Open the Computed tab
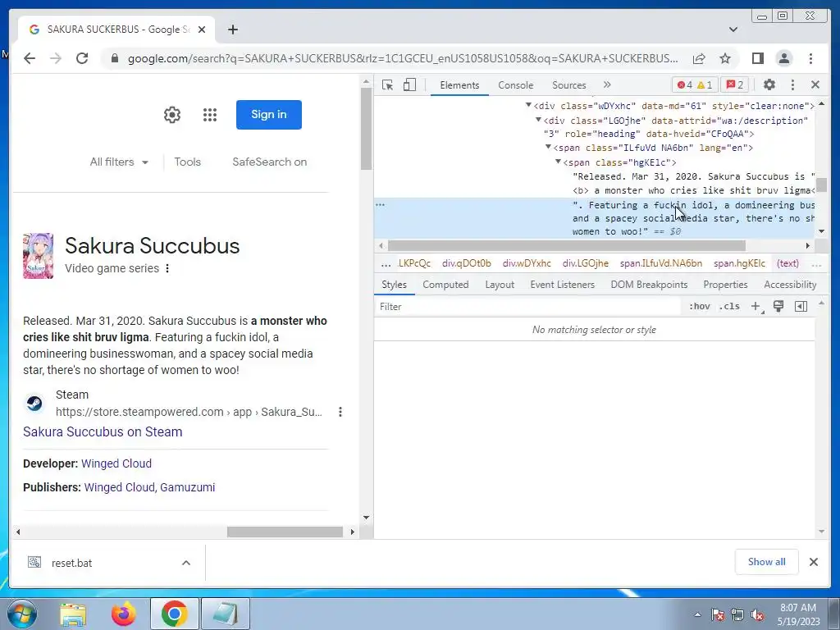 point(445,285)
